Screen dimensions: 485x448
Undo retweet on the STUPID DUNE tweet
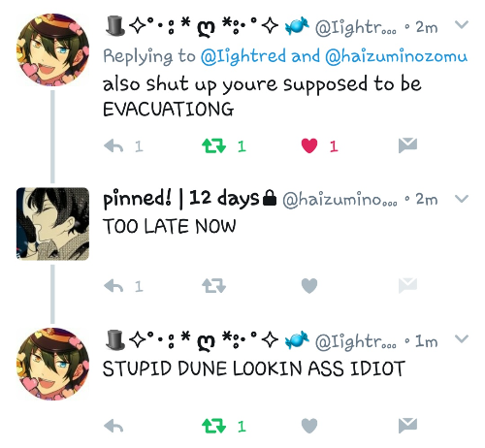pyautogui.click(x=213, y=426)
